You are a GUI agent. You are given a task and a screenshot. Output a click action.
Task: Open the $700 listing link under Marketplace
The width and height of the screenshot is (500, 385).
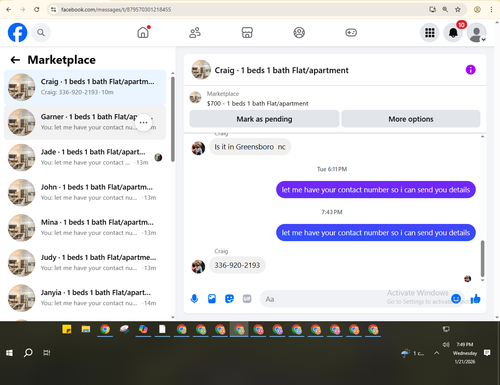coord(257,103)
